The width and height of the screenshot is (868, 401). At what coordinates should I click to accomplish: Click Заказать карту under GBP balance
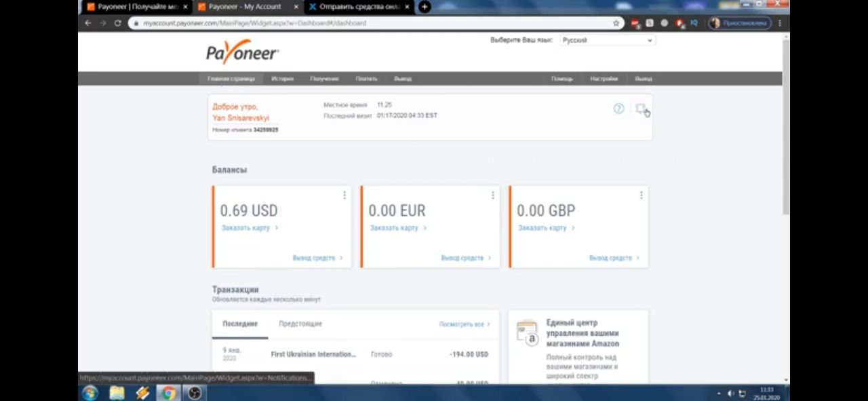[x=547, y=228]
